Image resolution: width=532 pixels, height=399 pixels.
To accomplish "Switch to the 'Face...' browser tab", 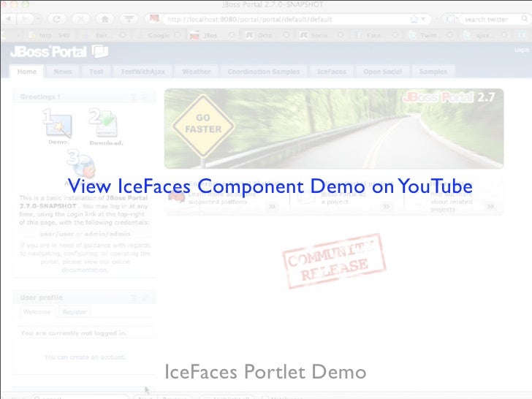I will [x=373, y=35].
